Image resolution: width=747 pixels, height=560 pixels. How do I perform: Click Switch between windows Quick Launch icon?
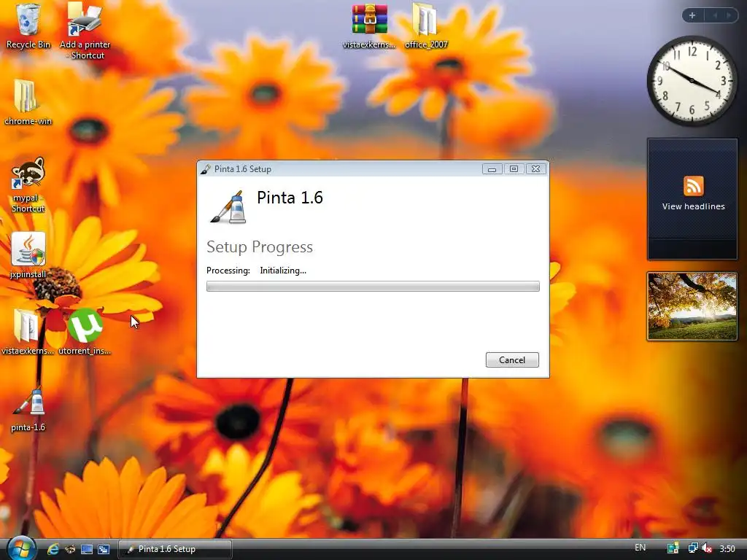[104, 549]
